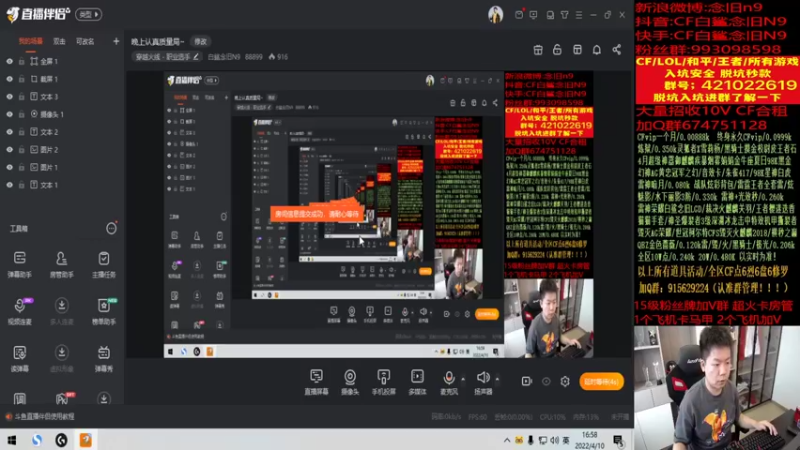Hide the 文本 3 source
The height and width of the screenshot is (450, 800).
(x=9, y=96)
